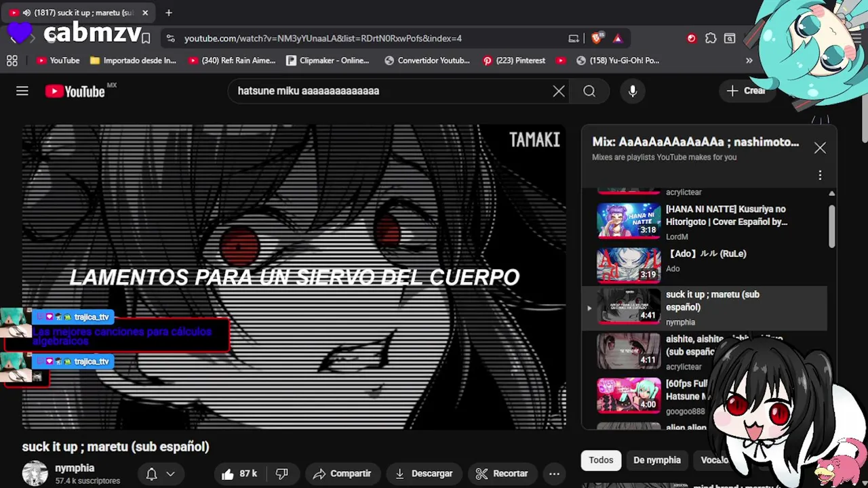Viewport: 868px width, 488px height.
Task: Click Descargar download button
Action: click(424, 474)
